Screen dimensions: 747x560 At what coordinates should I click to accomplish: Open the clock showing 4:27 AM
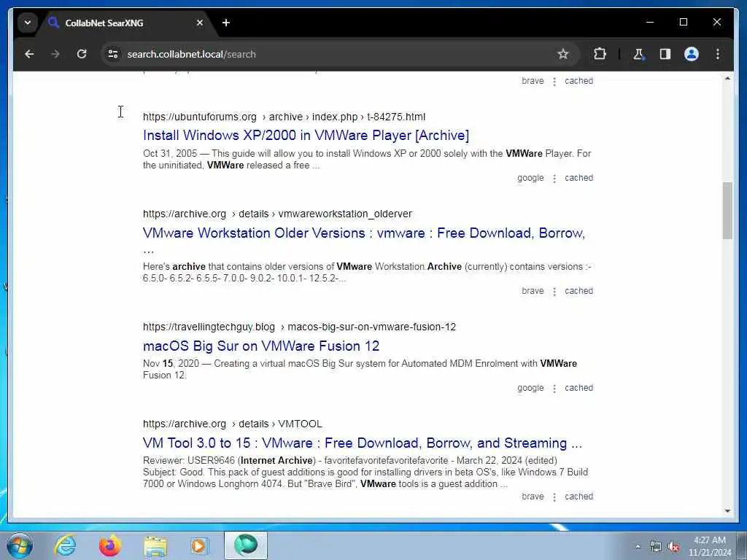point(709,546)
